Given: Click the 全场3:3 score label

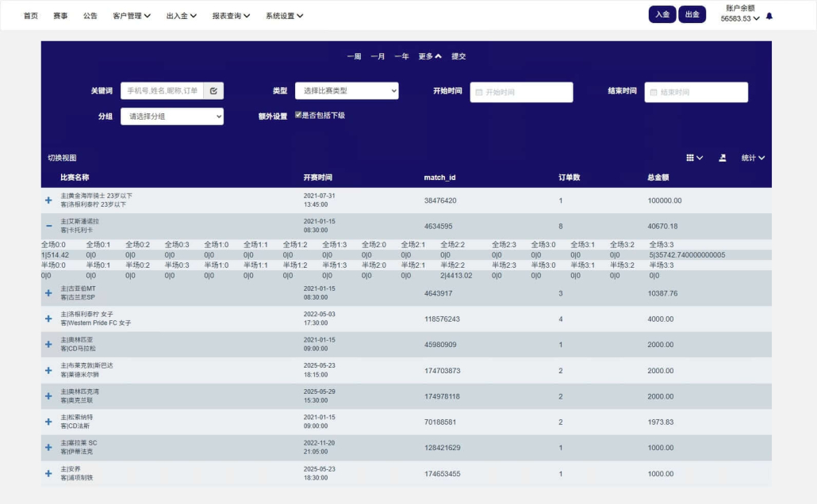Looking at the screenshot, I should click(x=662, y=244).
